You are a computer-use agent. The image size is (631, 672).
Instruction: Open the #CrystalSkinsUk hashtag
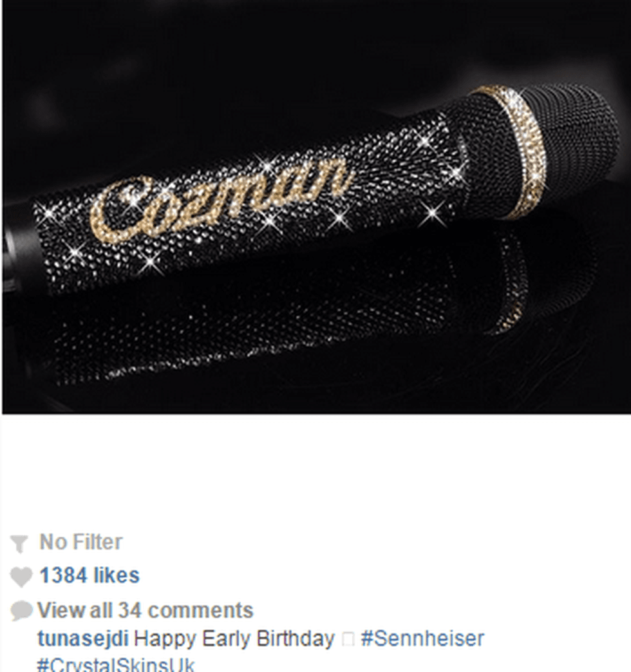[116, 665]
